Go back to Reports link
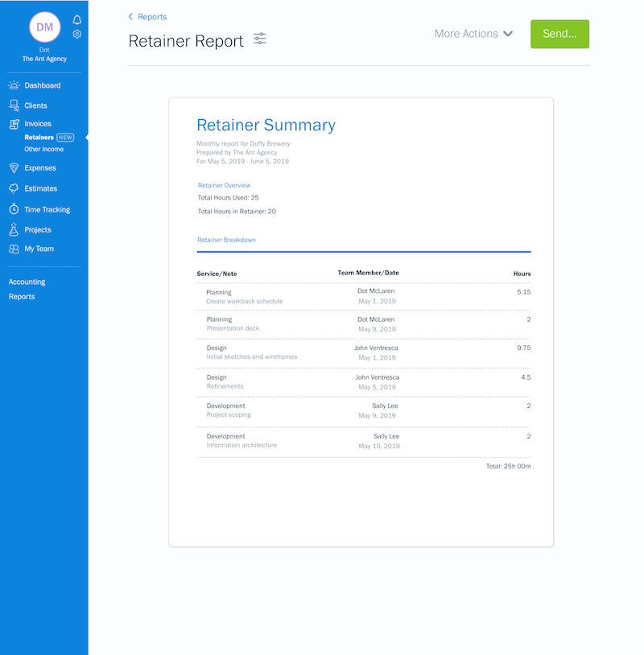 (152, 17)
